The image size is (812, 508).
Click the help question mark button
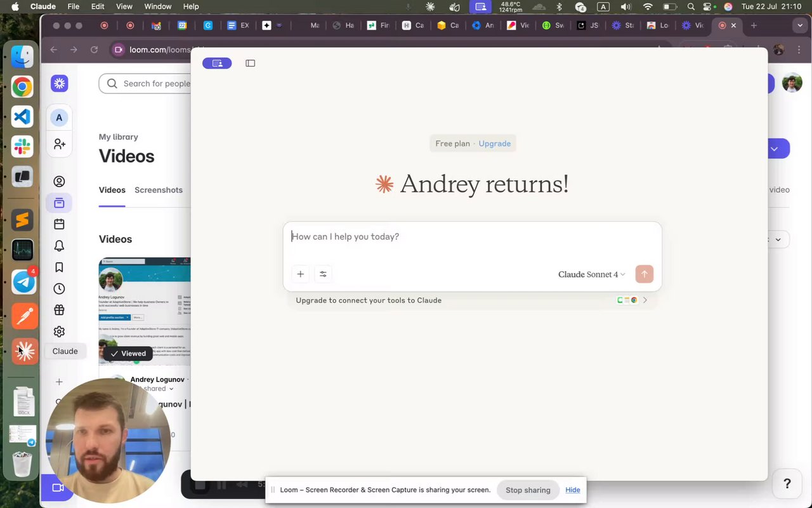click(x=787, y=484)
